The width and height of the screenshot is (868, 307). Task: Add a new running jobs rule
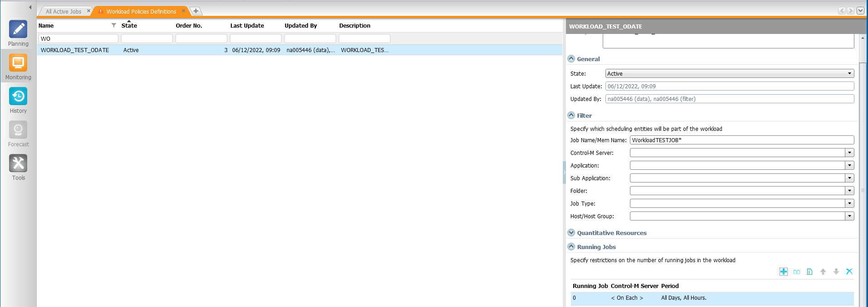click(783, 272)
